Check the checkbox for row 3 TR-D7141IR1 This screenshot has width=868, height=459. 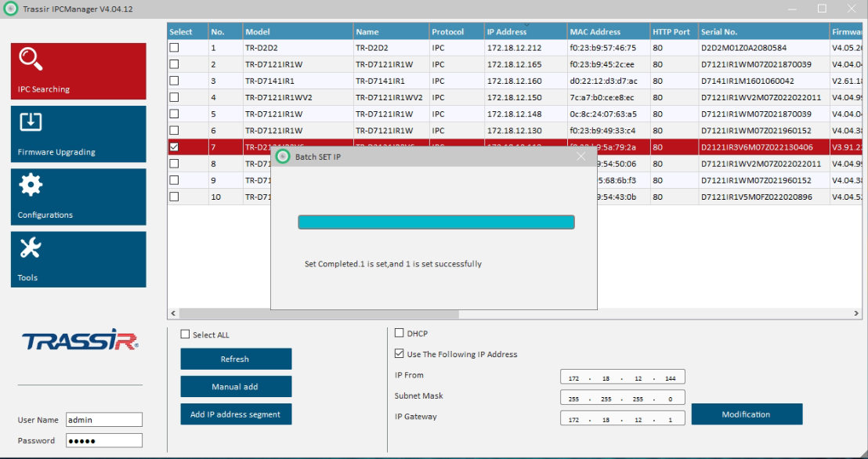175,81
